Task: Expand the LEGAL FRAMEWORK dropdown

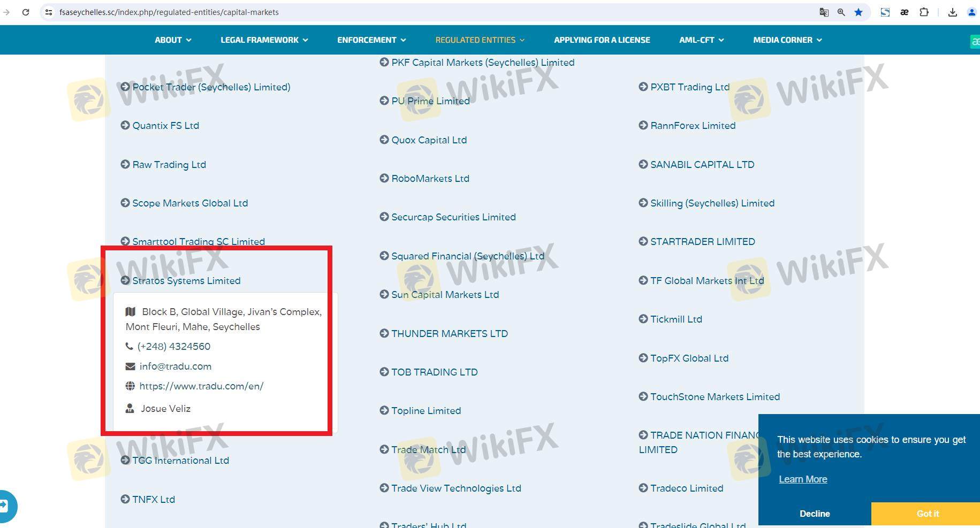Action: point(264,40)
